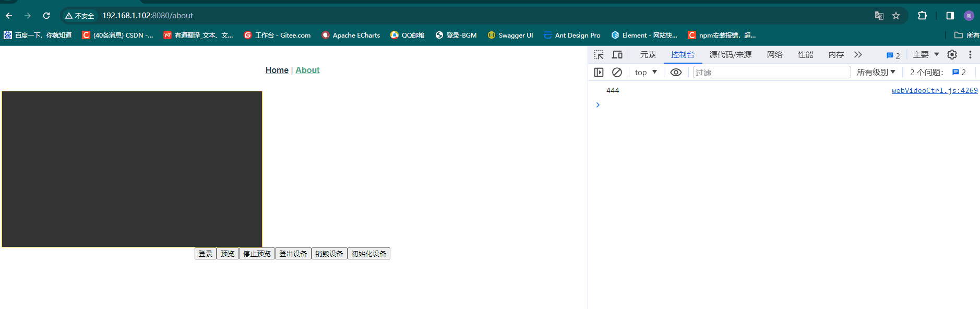This screenshot has width=980, height=309.
Task: Navigate to the Home link
Action: click(x=277, y=70)
